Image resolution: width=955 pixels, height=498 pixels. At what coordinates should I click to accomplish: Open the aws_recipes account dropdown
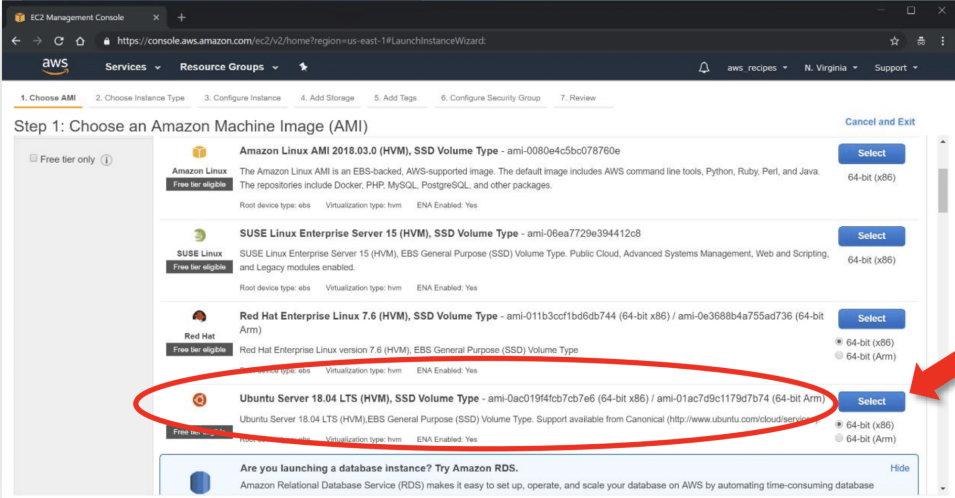tap(757, 68)
